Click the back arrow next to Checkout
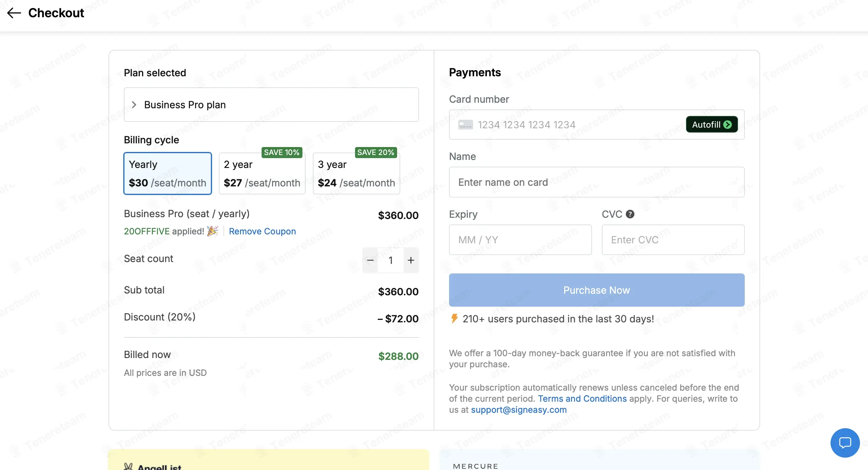 [x=14, y=13]
